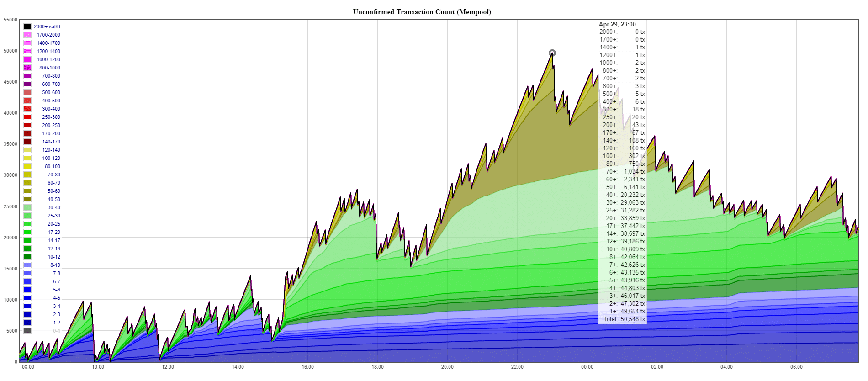Click the 2-3 legend swatch
The width and height of the screenshot is (868, 381).
pos(27,314)
